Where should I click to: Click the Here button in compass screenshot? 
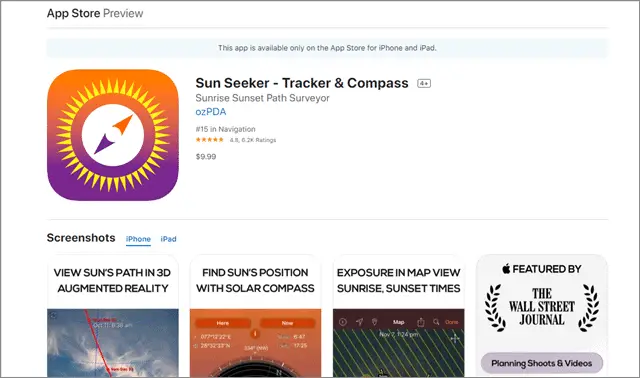click(x=223, y=323)
